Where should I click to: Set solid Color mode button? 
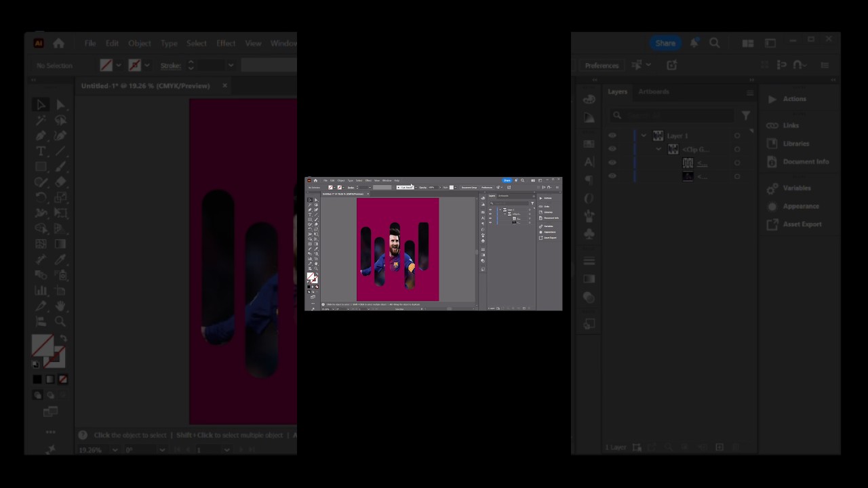tap(37, 380)
